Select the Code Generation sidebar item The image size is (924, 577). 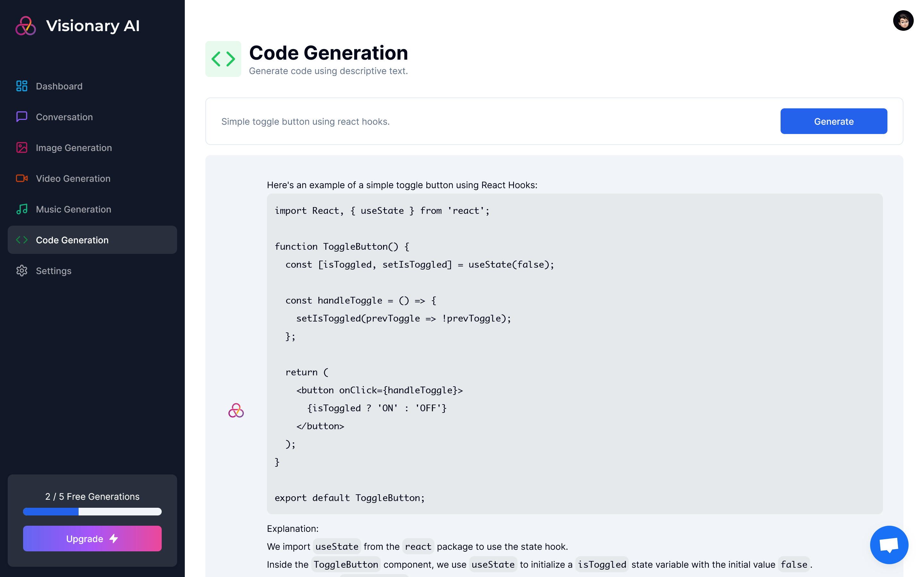[x=72, y=240]
